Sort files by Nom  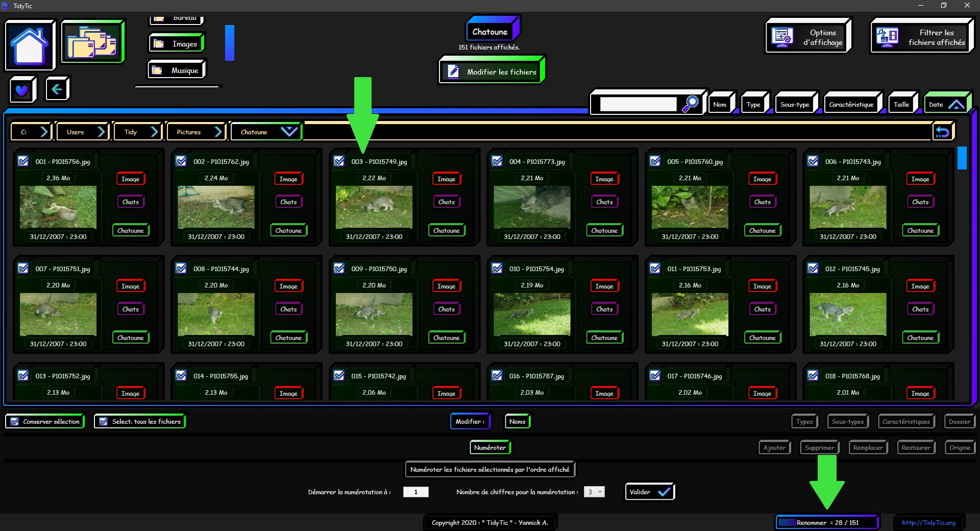click(721, 104)
